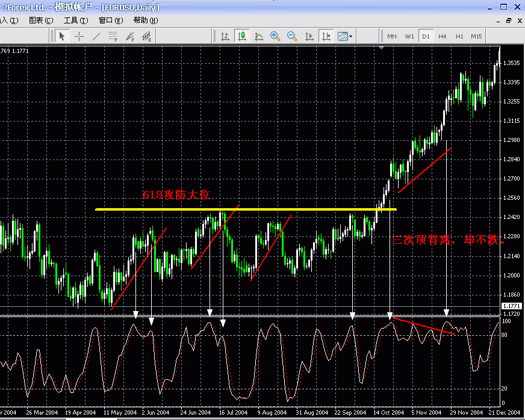Open the 图表 (Charts) menu
Screen dimensions: 525x420
click(40, 20)
